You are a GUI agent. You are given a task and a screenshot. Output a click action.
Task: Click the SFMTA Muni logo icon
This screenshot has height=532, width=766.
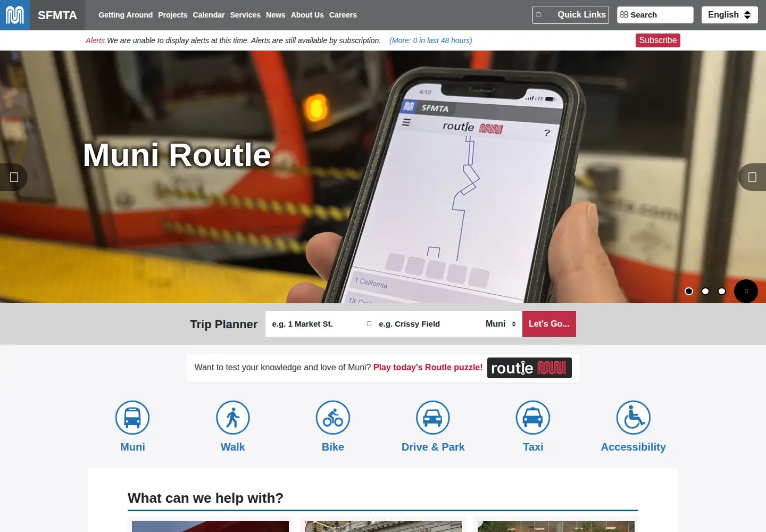pyautogui.click(x=15, y=15)
